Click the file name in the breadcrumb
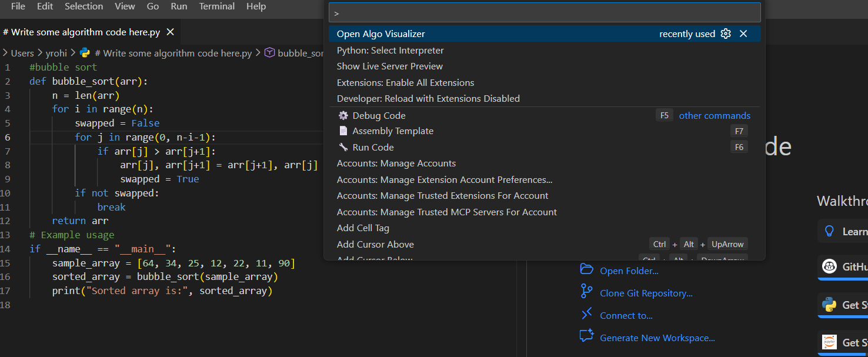Screen dimensions: 868x357 point(173,53)
